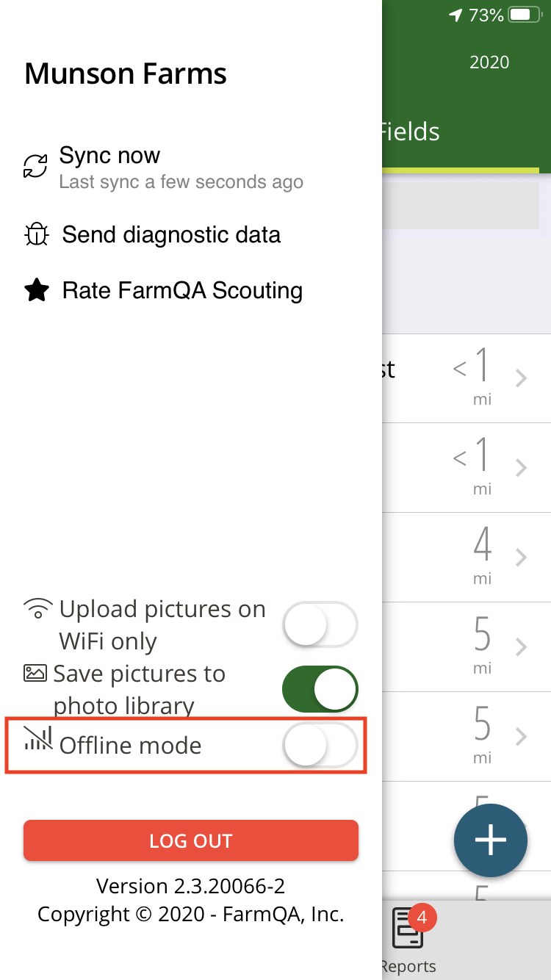This screenshot has height=980, width=551.
Task: Switch to the Fields tab
Action: pos(408,132)
